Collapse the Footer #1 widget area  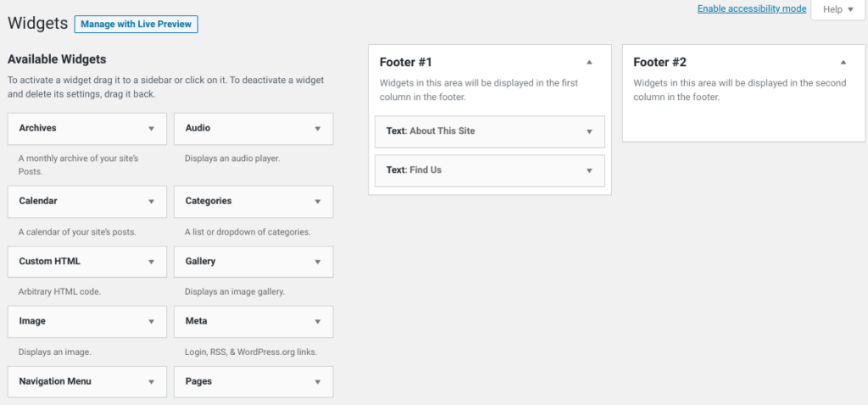590,62
